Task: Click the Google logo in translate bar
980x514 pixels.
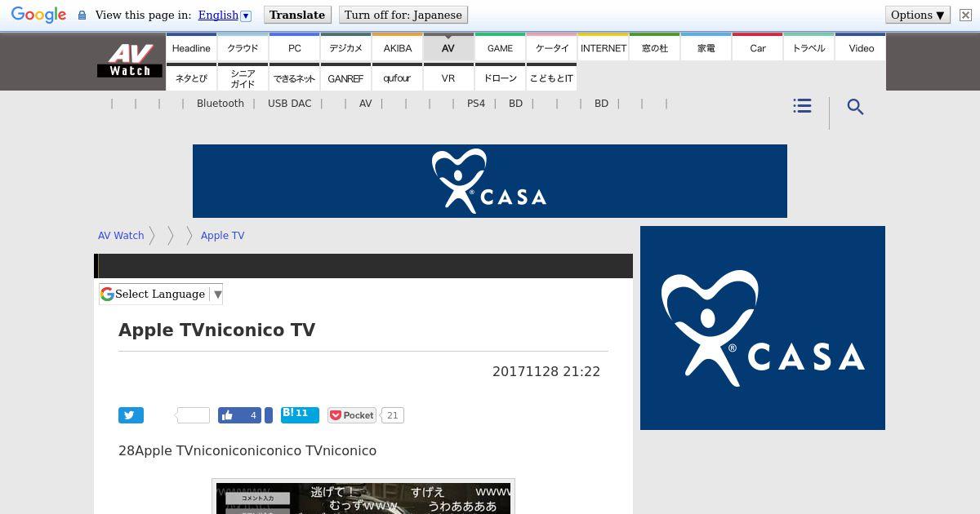Action: click(38, 16)
